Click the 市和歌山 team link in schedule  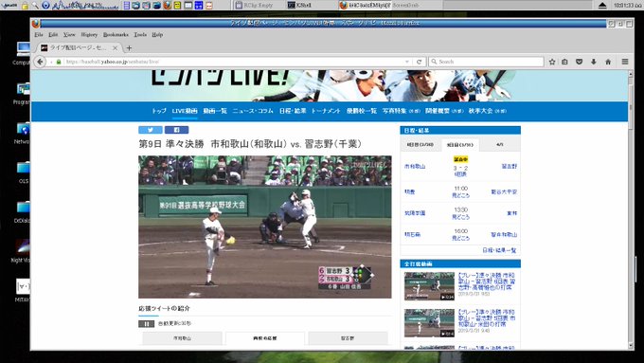pyautogui.click(x=415, y=167)
